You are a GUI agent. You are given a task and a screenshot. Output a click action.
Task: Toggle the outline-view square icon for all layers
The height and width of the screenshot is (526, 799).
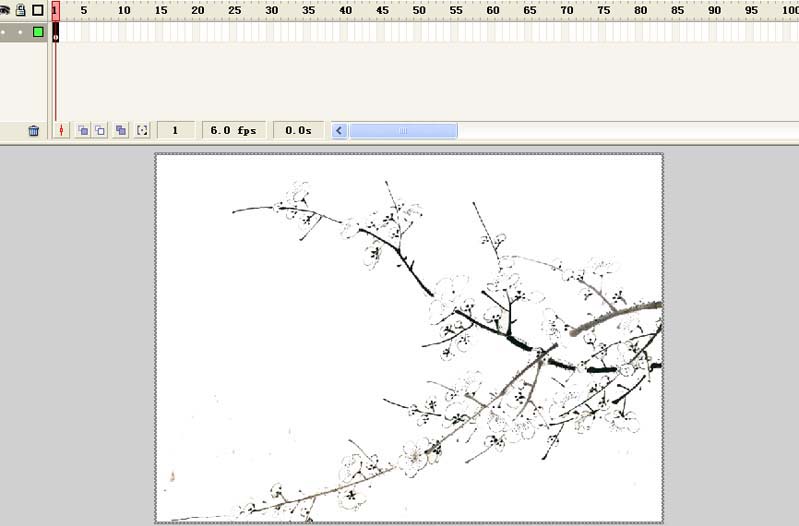coord(38,10)
